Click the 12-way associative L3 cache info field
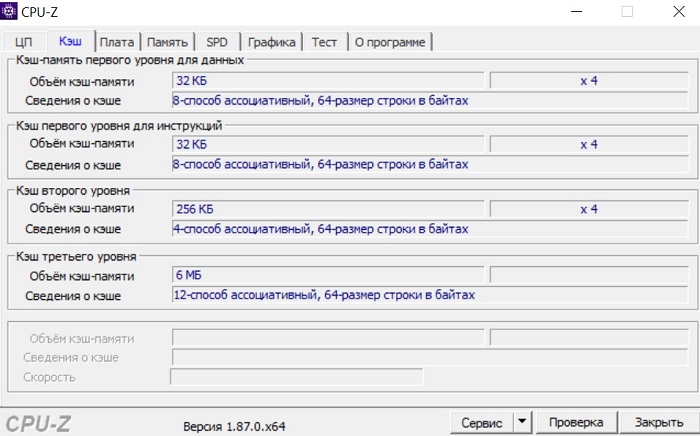Image resolution: width=700 pixels, height=436 pixels. coord(430,296)
